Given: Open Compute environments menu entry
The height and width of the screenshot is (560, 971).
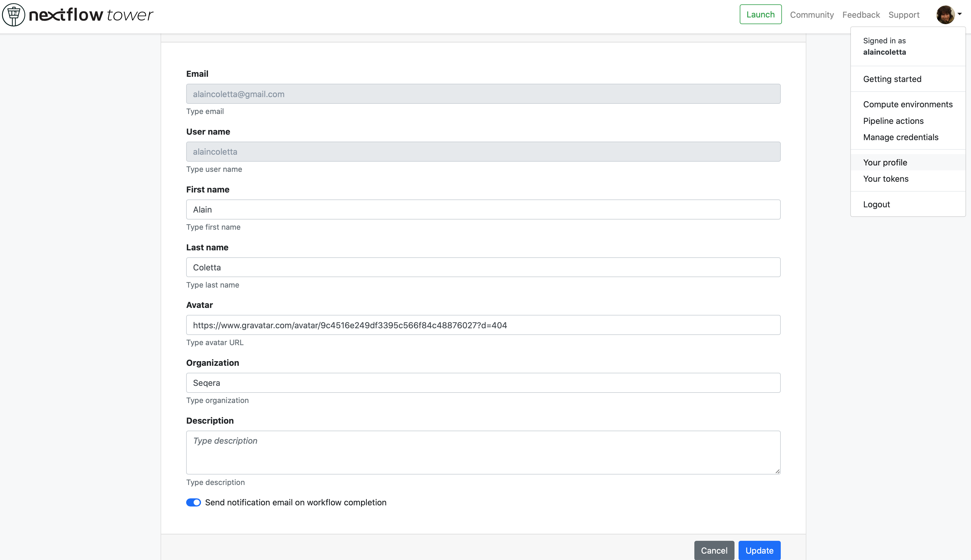Looking at the screenshot, I should pyautogui.click(x=908, y=104).
